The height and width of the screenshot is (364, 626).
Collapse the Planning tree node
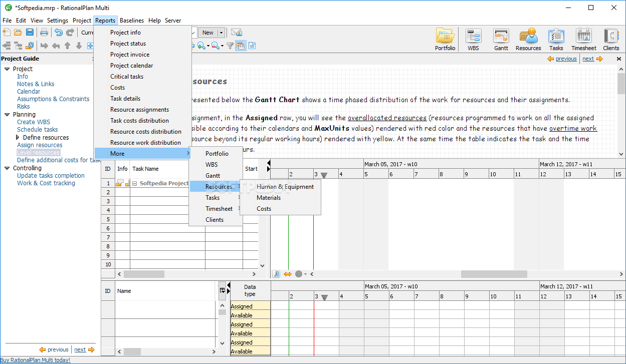coord(7,114)
